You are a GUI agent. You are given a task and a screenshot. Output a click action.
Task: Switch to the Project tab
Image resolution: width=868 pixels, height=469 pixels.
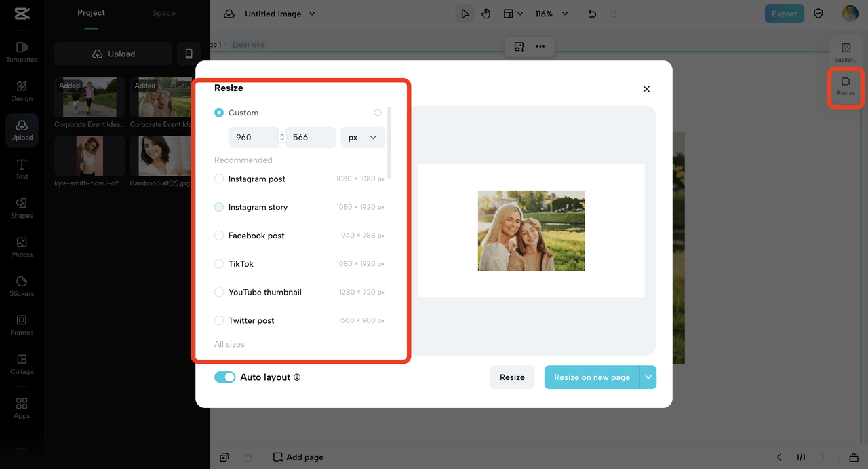(x=91, y=13)
